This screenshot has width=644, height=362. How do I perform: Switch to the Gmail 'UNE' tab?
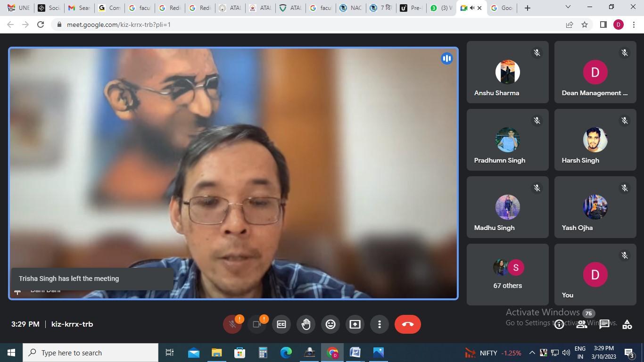(18, 8)
